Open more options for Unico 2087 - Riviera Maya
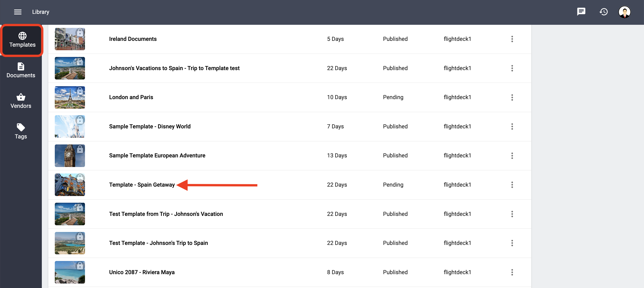The height and width of the screenshot is (288, 644). point(512,272)
